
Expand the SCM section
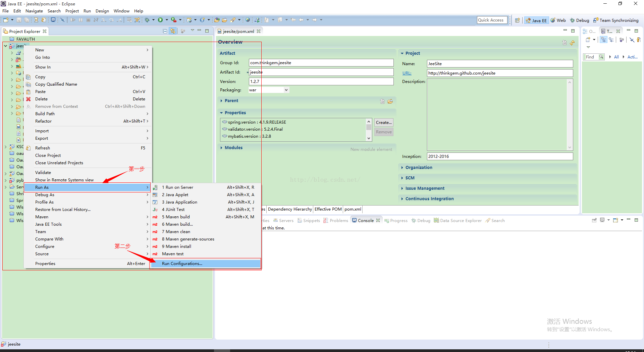tap(402, 178)
